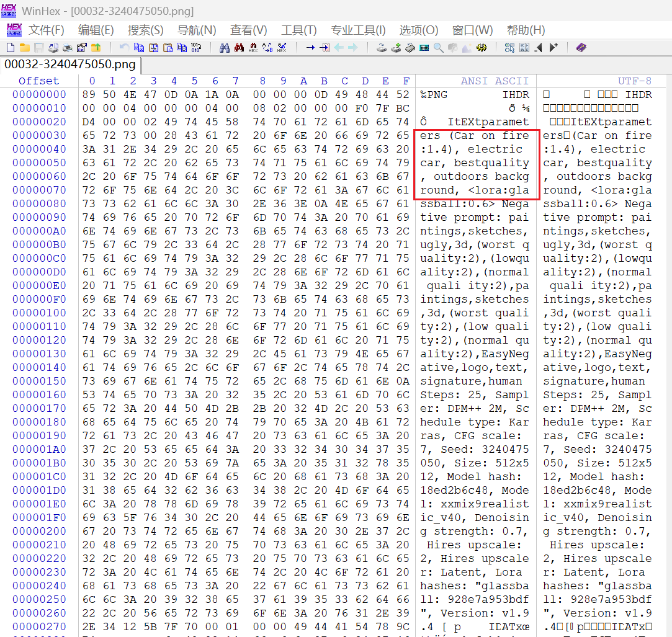Image resolution: width=672 pixels, height=637 pixels.
Task: Open the 工具(T) menu
Action: tap(298, 30)
